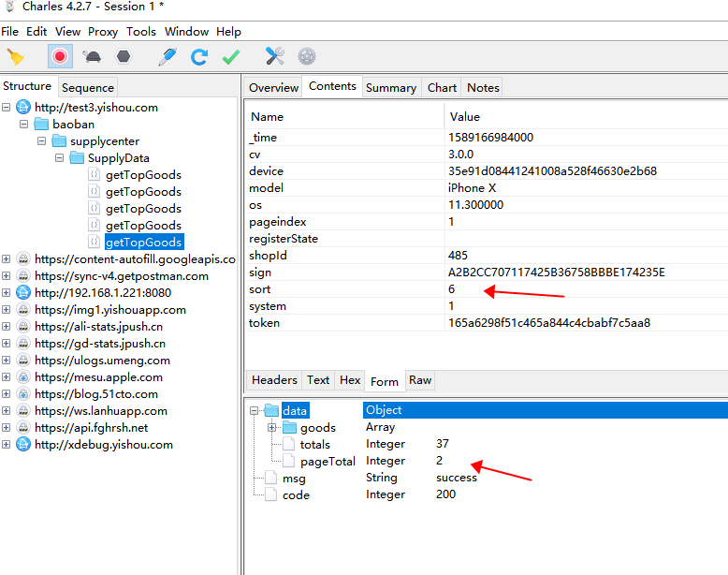The image size is (728, 575).
Task: Click the Value column header
Action: (586, 116)
